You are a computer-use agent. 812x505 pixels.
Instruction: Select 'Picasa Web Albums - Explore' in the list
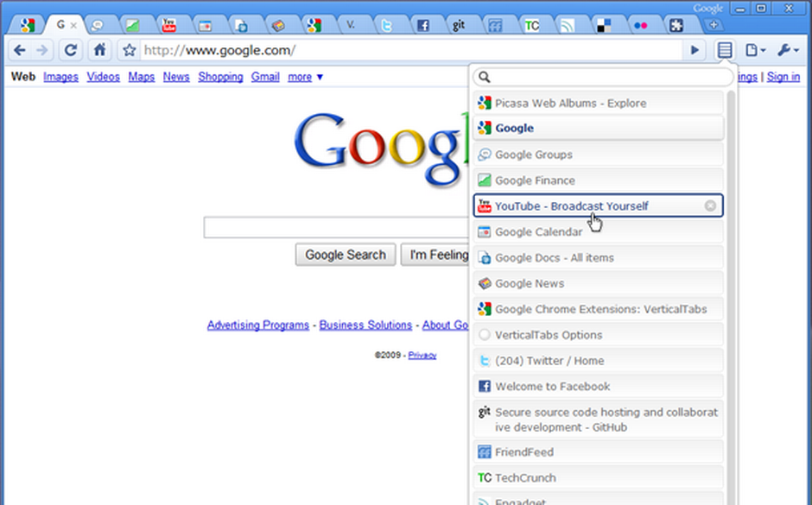(x=598, y=103)
